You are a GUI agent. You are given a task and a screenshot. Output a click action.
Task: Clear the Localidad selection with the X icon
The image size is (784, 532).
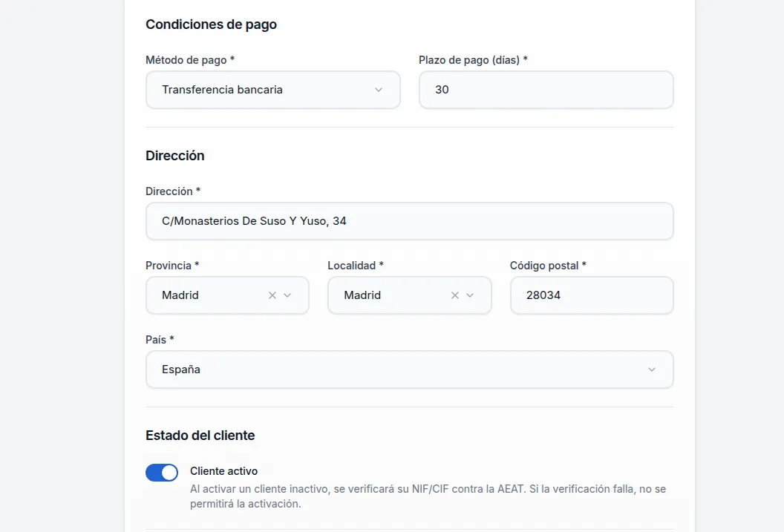click(x=455, y=295)
